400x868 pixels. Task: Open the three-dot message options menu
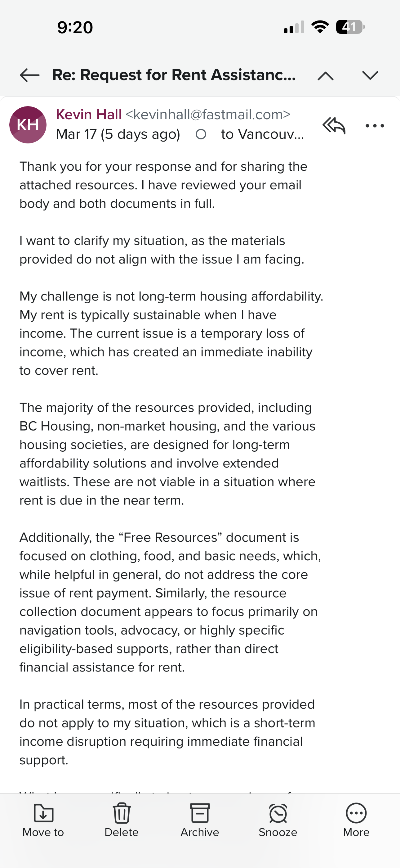click(374, 126)
